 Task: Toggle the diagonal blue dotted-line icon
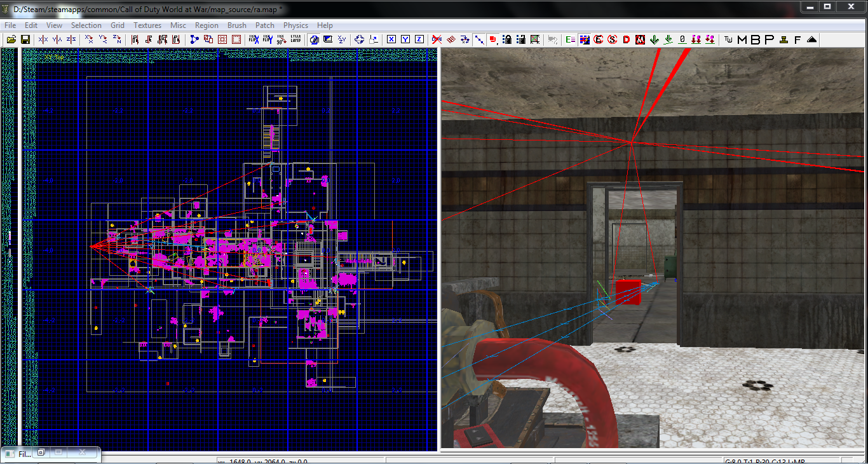coord(480,39)
